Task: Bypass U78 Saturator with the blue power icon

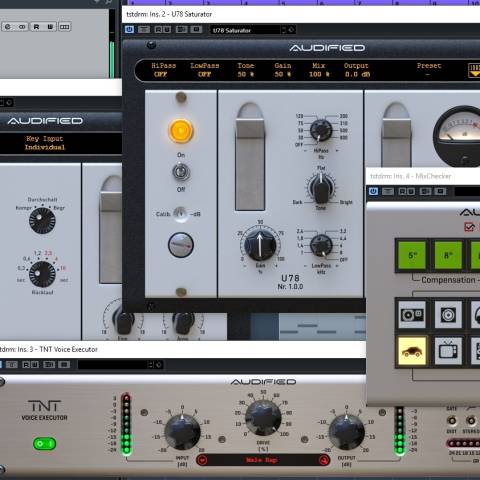Action: pyautogui.click(x=129, y=30)
